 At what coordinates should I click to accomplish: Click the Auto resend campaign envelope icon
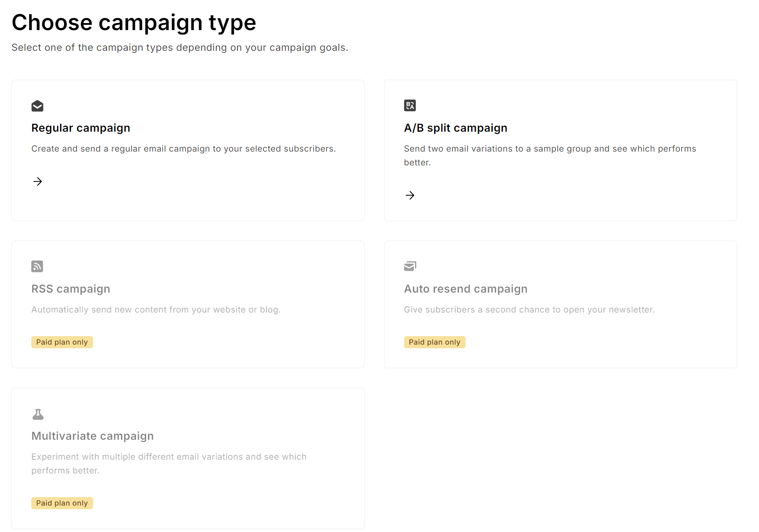[x=410, y=266]
